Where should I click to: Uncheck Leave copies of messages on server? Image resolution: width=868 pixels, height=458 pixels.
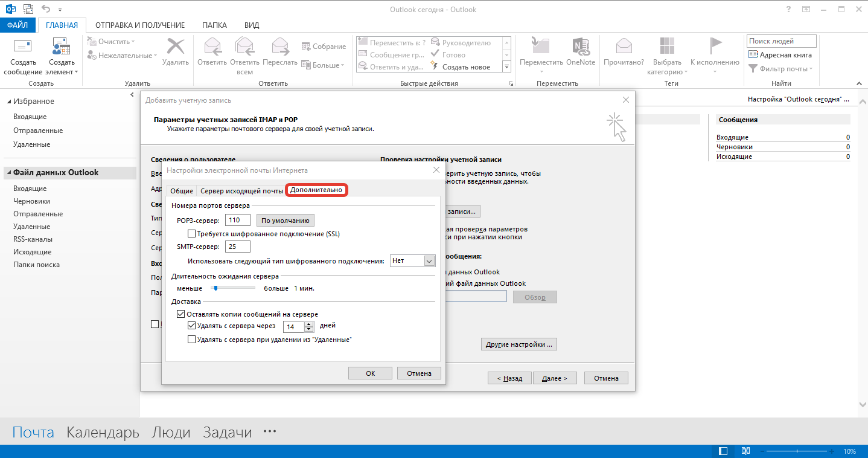(180, 314)
